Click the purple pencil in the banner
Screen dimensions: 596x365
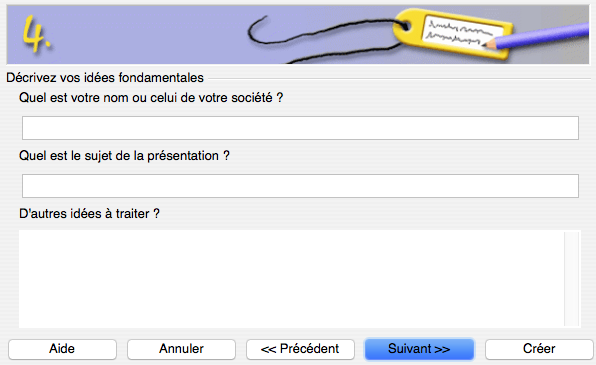pos(536,36)
